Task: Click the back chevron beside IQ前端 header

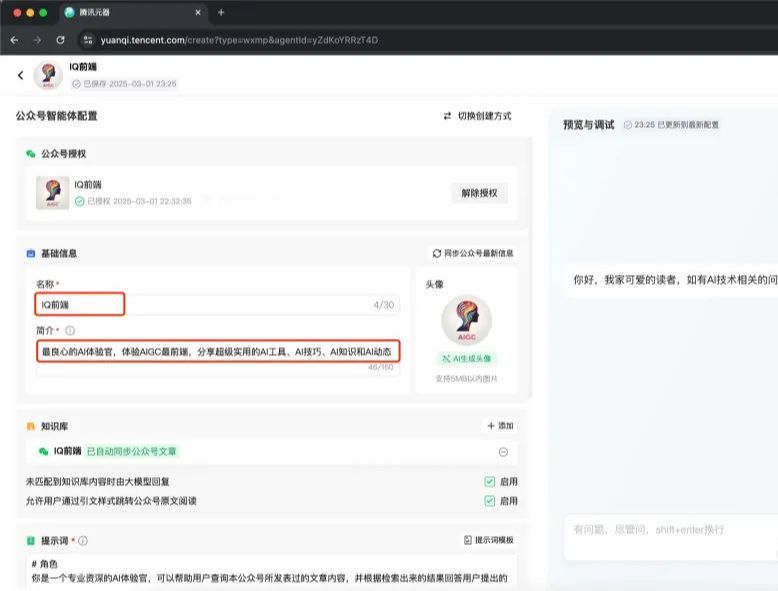Action: 20,75
